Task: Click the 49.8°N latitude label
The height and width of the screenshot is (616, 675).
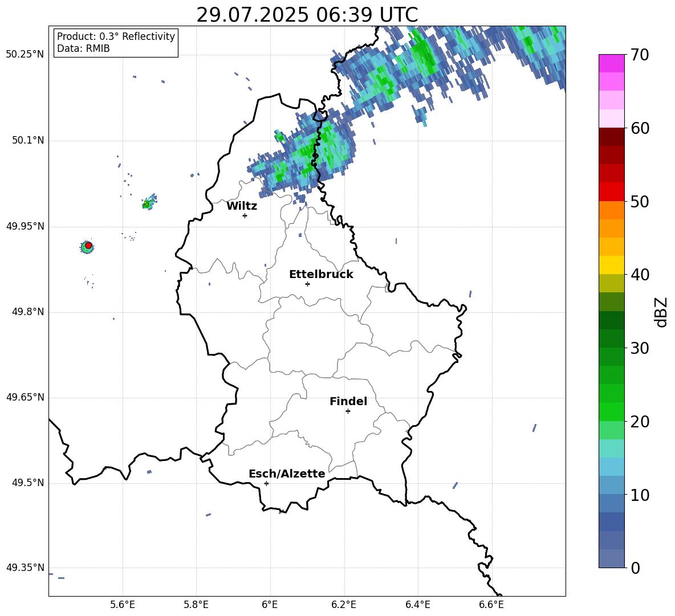Action: click(28, 312)
